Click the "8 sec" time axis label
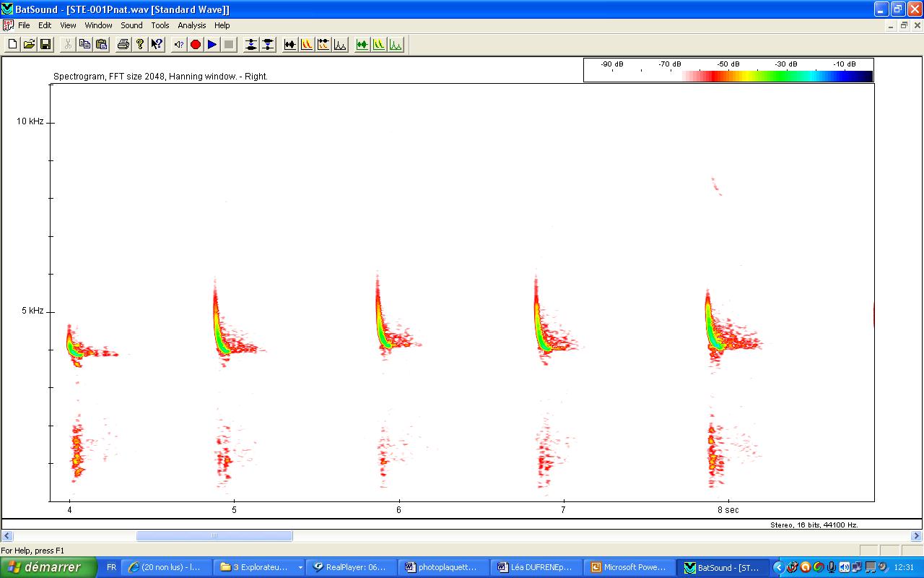This screenshot has width=924, height=578. click(728, 510)
